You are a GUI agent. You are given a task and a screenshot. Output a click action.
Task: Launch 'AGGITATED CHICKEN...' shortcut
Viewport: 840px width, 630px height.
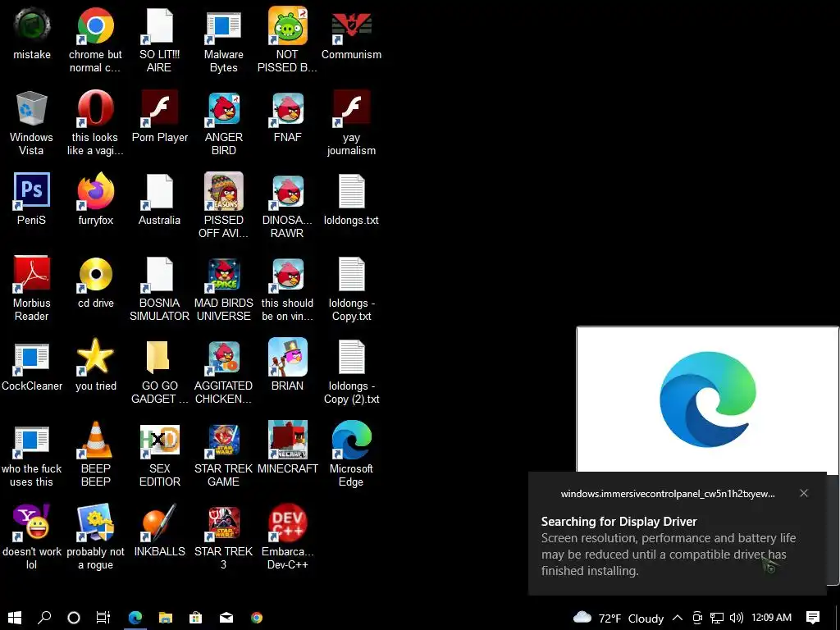tap(223, 372)
